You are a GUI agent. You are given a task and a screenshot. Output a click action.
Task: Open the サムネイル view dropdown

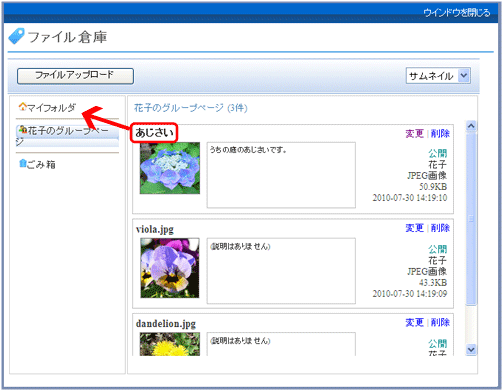coord(438,76)
